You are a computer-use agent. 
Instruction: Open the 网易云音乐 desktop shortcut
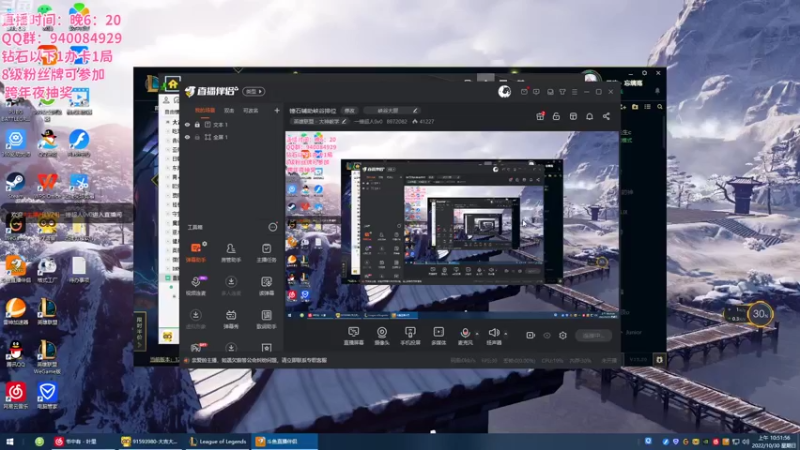pos(16,396)
